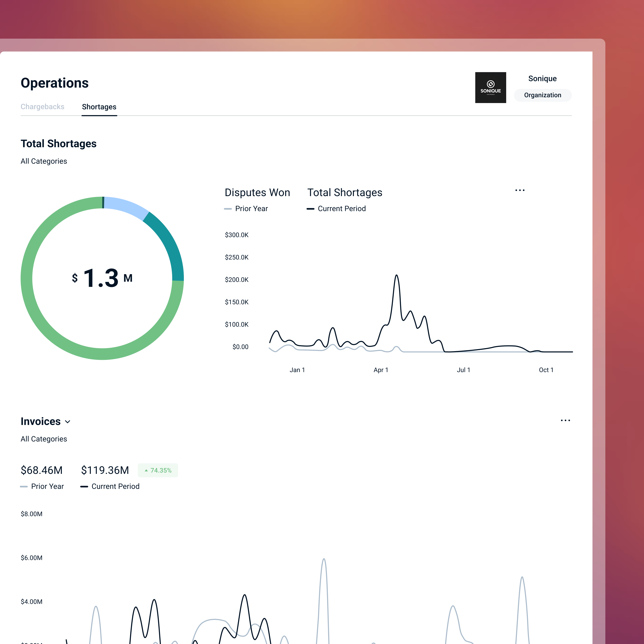Click the Total Shortages section heading

[x=59, y=144]
